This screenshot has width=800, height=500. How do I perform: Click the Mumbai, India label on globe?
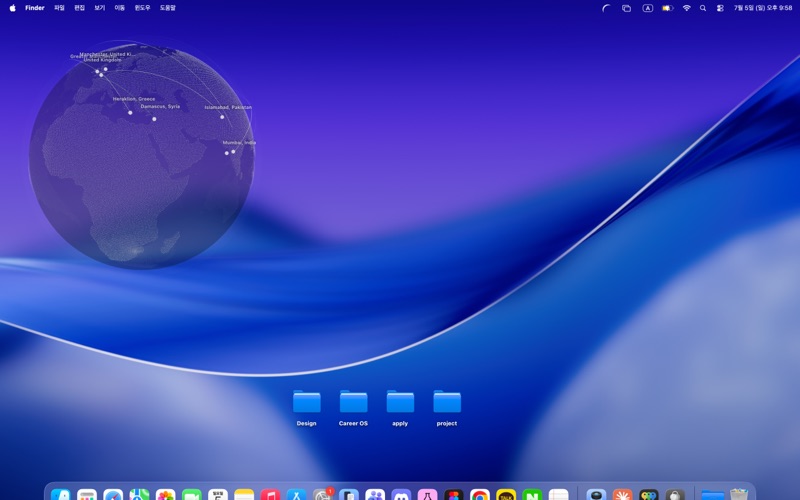pos(239,143)
